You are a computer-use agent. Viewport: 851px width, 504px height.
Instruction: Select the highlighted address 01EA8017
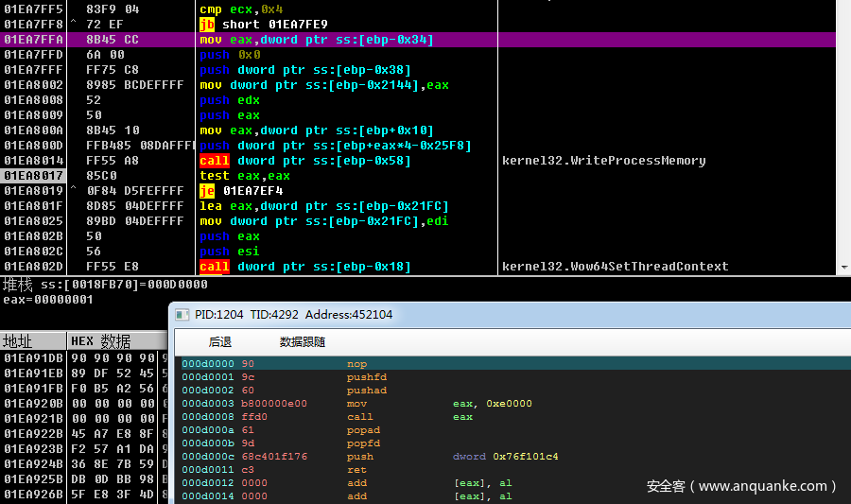click(x=34, y=176)
